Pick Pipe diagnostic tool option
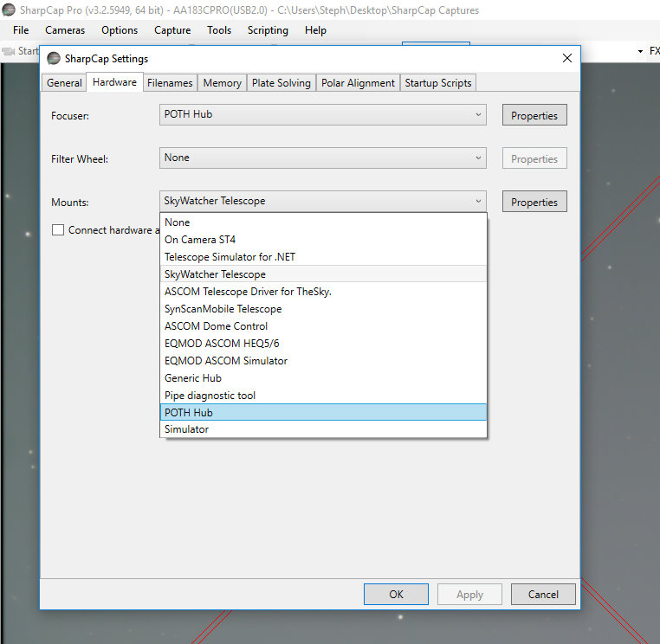 click(x=323, y=396)
